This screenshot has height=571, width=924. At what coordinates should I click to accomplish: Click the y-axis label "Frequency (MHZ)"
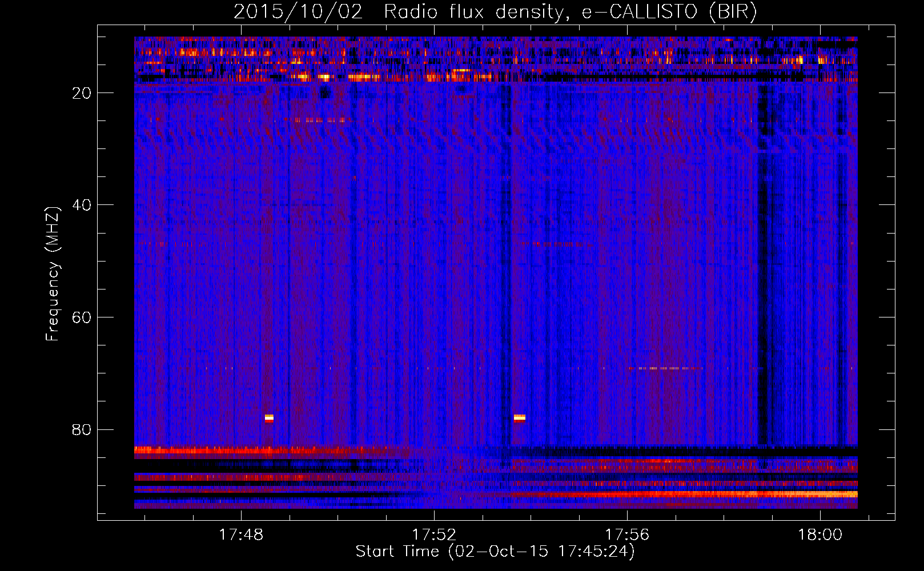pos(53,274)
